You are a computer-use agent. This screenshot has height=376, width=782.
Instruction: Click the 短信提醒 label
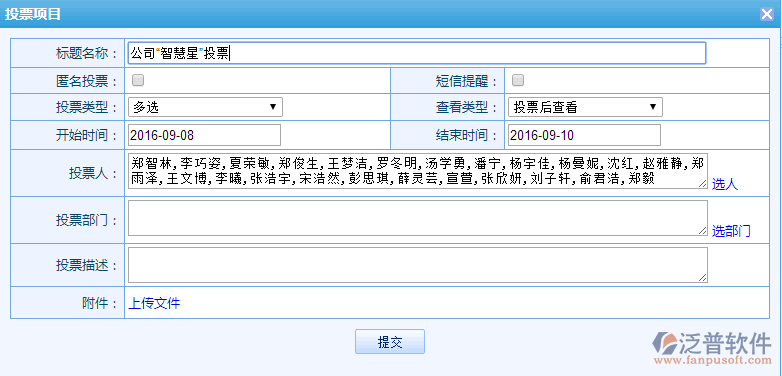tap(466, 80)
